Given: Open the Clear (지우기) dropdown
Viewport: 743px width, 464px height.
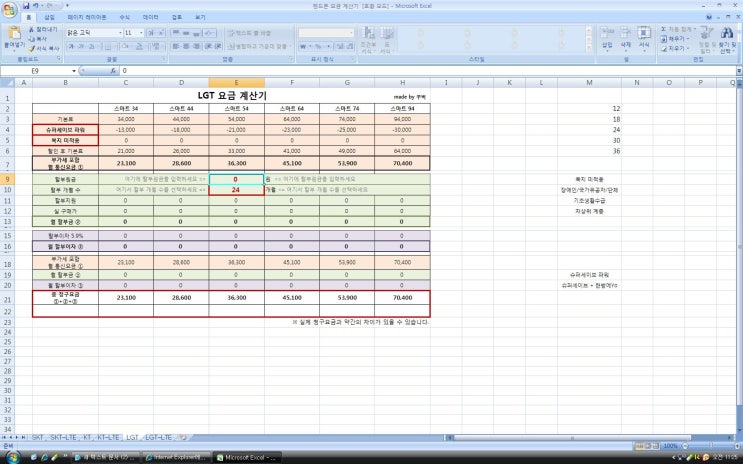Looking at the screenshot, I should pyautogui.click(x=688, y=48).
